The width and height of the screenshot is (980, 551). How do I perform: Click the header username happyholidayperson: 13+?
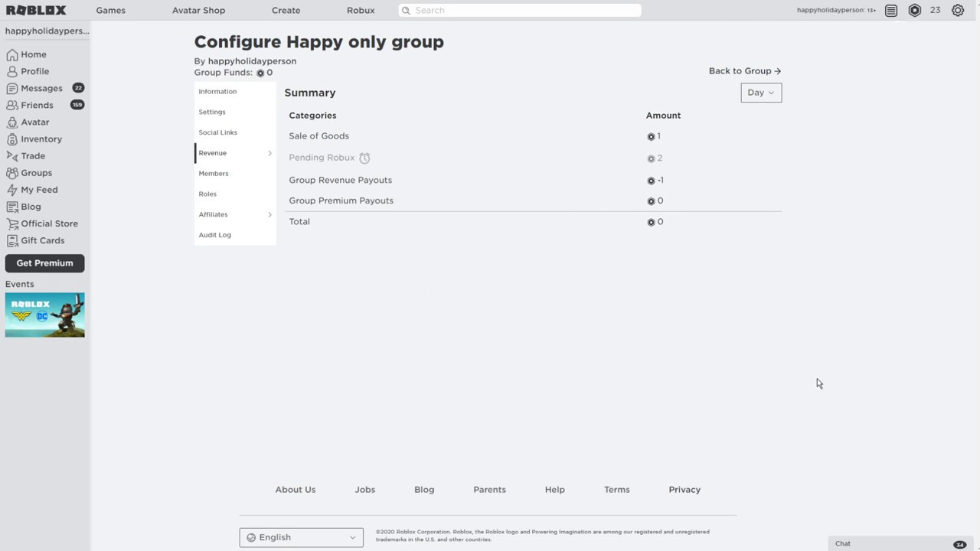point(836,10)
